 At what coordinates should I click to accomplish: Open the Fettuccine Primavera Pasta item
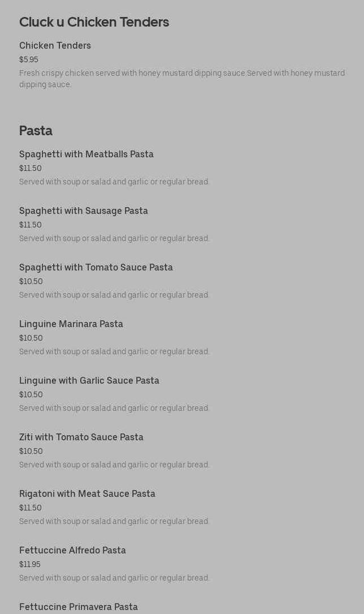click(78, 607)
